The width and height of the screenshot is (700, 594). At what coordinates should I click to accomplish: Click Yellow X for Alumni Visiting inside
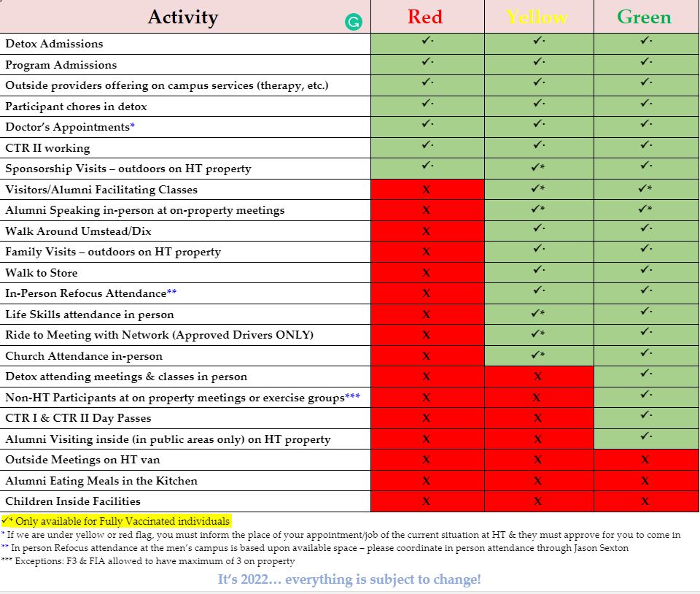pos(537,439)
